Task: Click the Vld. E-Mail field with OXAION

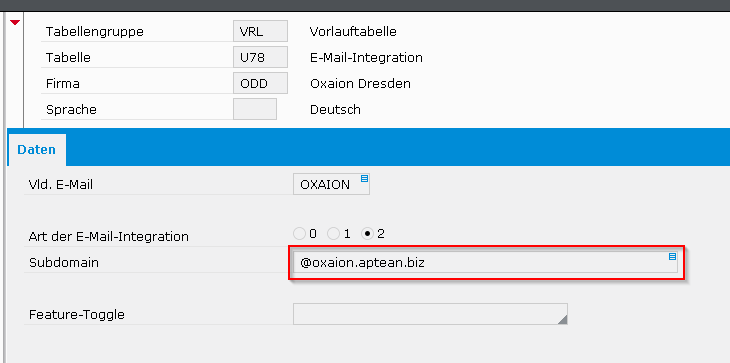Action: (x=331, y=184)
